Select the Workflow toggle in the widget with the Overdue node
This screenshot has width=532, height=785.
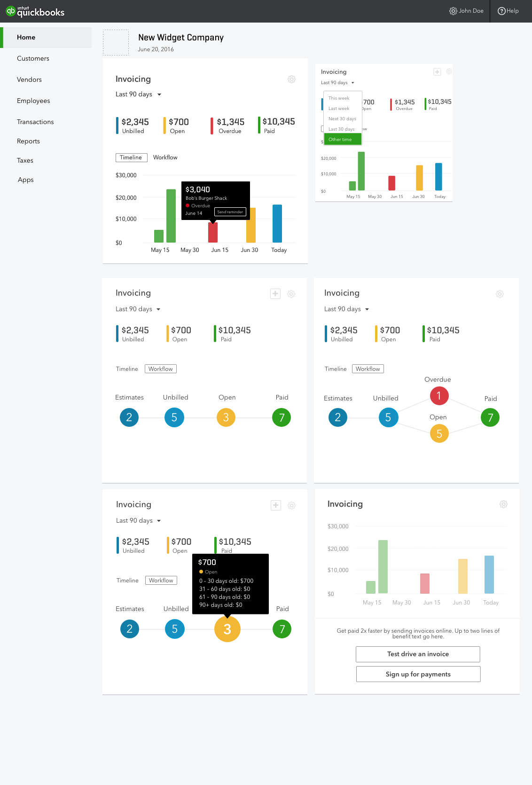[x=368, y=369]
